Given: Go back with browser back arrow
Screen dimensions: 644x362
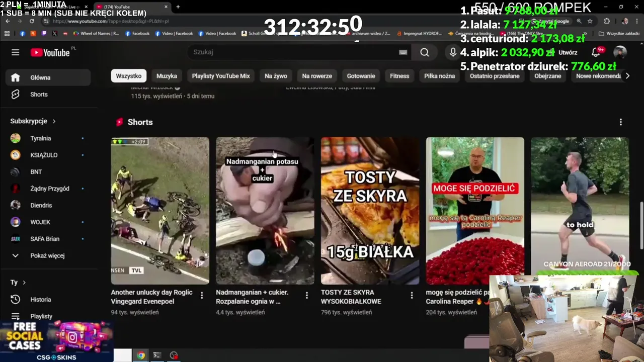Looking at the screenshot, I should tap(8, 21).
